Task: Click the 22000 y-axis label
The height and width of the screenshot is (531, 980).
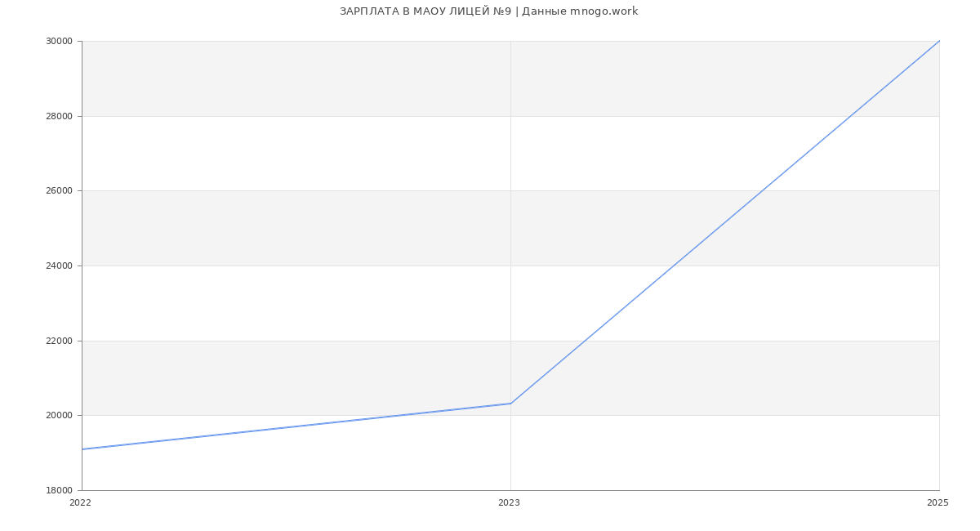Action: click(60, 341)
